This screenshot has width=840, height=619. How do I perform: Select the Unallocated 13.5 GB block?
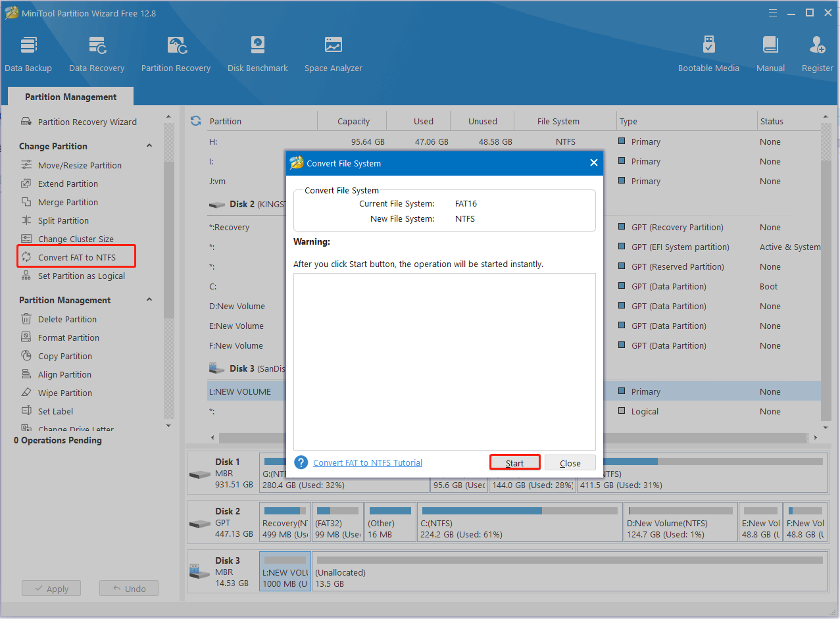coord(570,571)
